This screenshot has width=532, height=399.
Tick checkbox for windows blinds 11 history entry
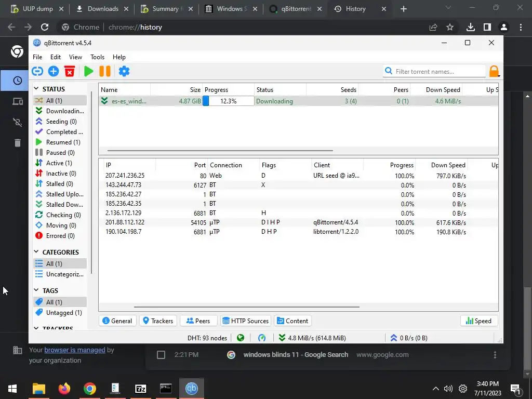(x=161, y=354)
